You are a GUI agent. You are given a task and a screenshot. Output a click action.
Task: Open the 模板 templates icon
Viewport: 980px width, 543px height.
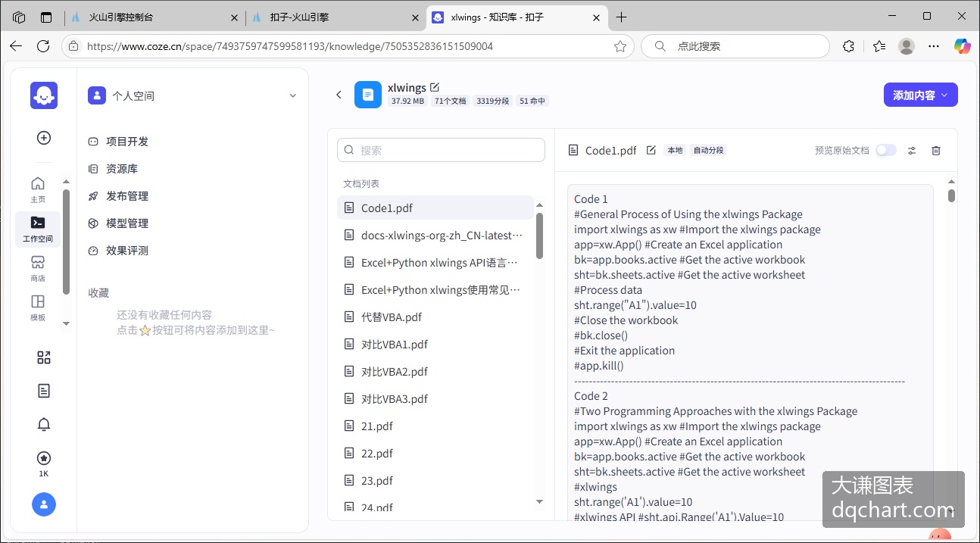coord(38,307)
